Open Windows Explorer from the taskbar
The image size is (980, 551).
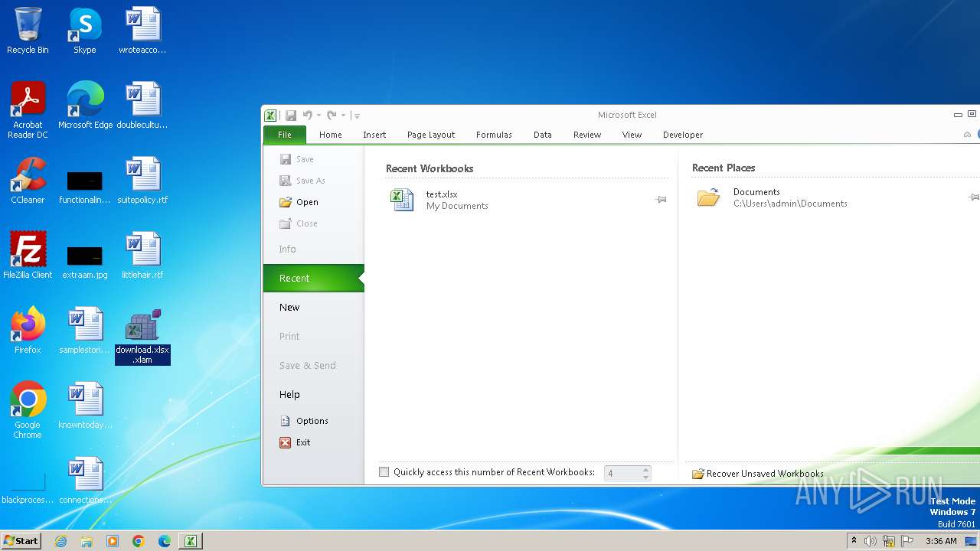[x=87, y=541]
